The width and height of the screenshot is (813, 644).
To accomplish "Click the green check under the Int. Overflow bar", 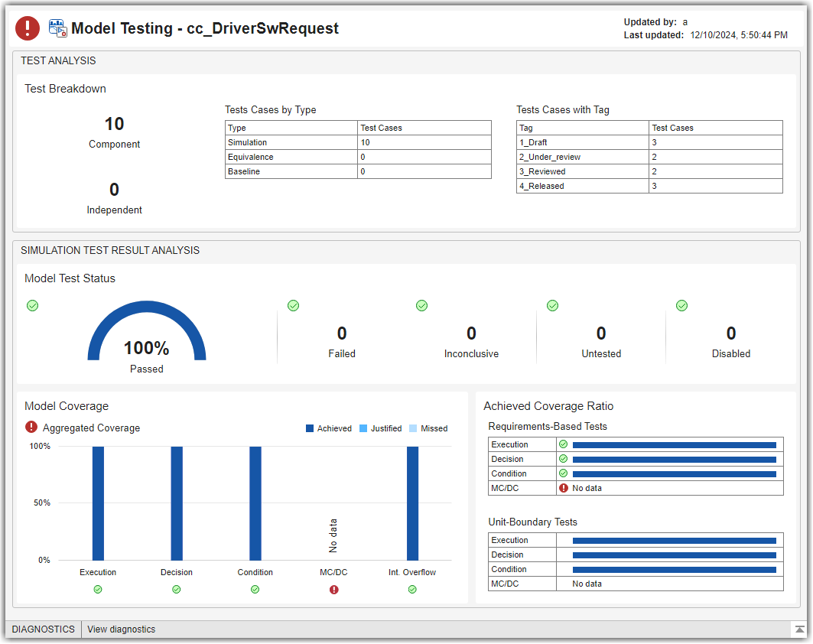I will 412,589.
